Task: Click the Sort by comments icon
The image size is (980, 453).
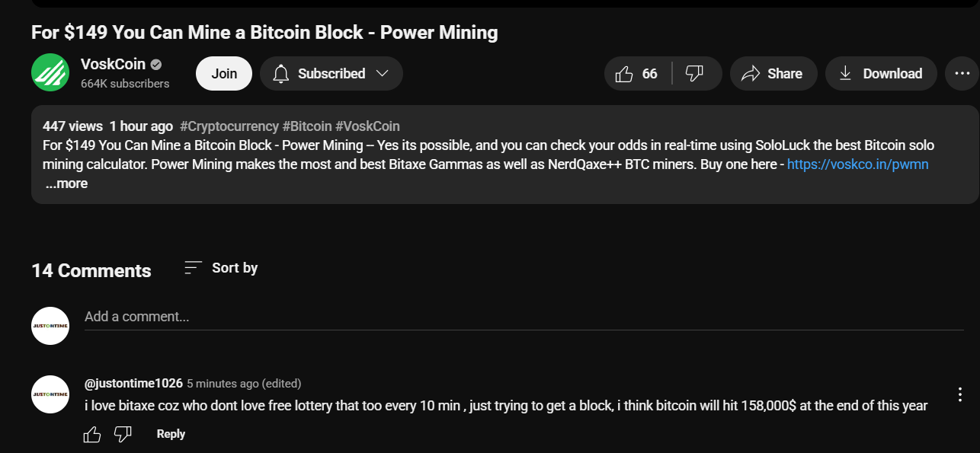Action: (194, 268)
